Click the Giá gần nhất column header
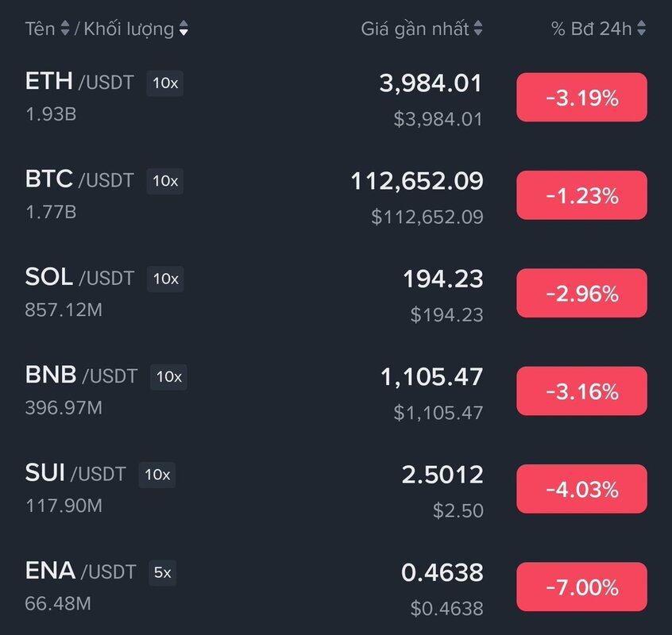 (416, 29)
